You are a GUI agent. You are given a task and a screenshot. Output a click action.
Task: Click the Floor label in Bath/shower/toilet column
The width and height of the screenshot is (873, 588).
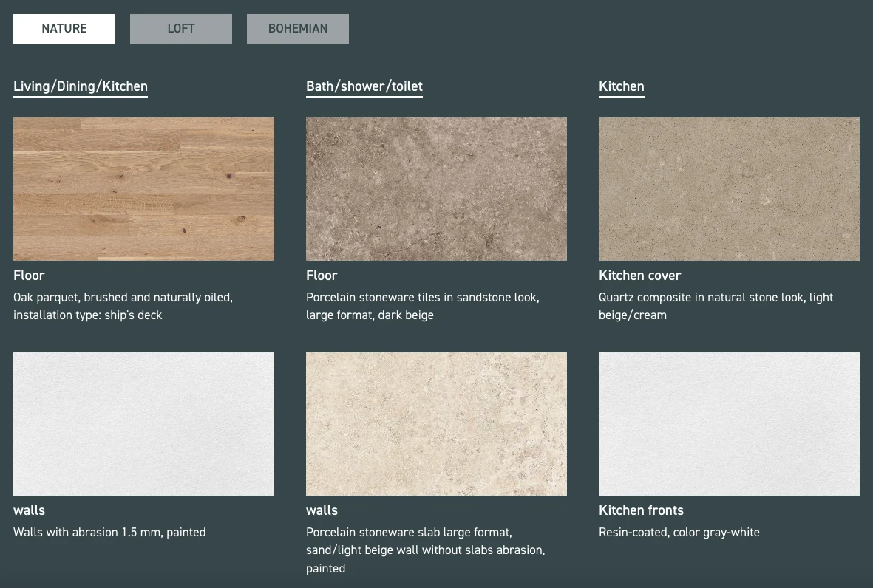[x=322, y=276]
